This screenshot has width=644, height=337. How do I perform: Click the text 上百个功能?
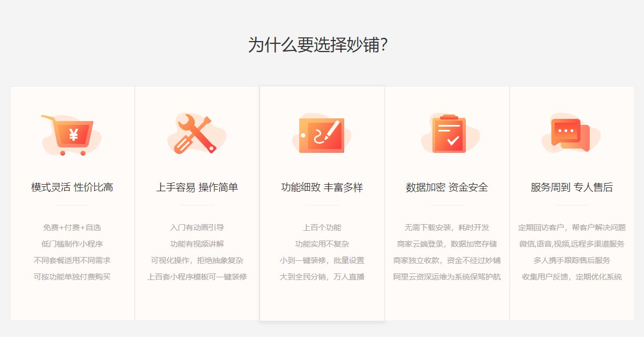322,226
